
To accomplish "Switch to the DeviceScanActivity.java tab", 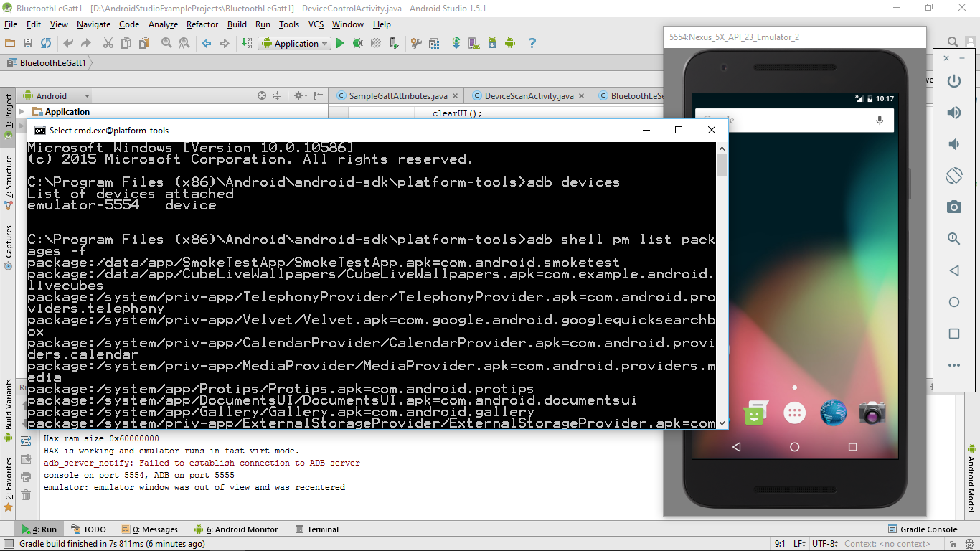I will click(529, 95).
